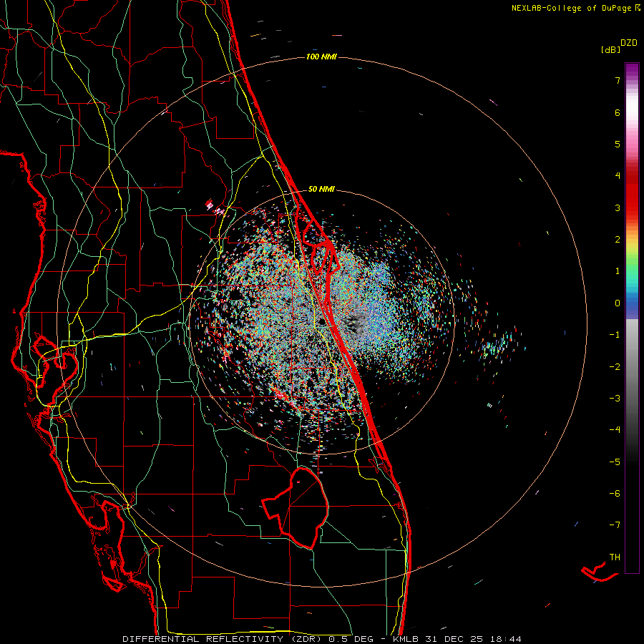
Task: Click the -3 value on the color scale
Action: coord(615,399)
